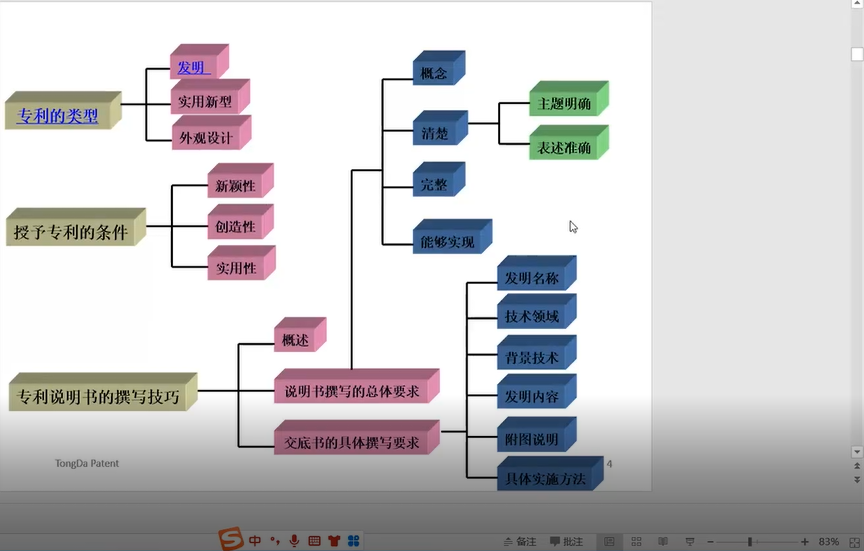Follow the 发明 hyperlink box

coord(193,68)
